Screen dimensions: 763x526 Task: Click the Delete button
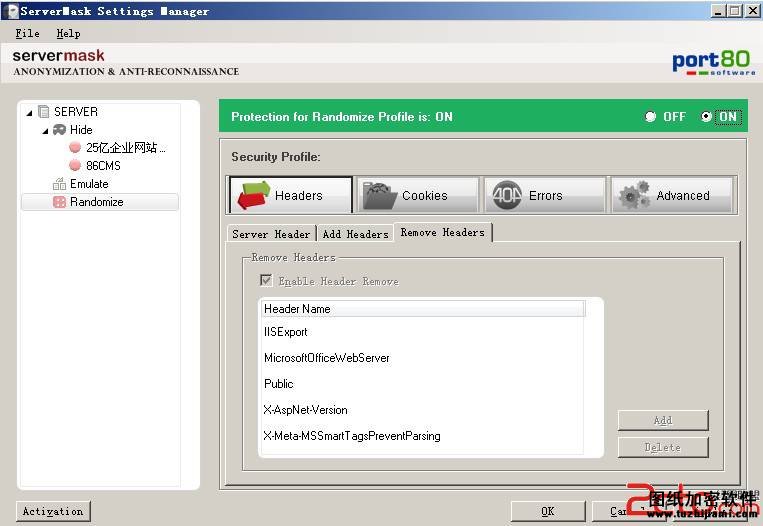coord(663,447)
